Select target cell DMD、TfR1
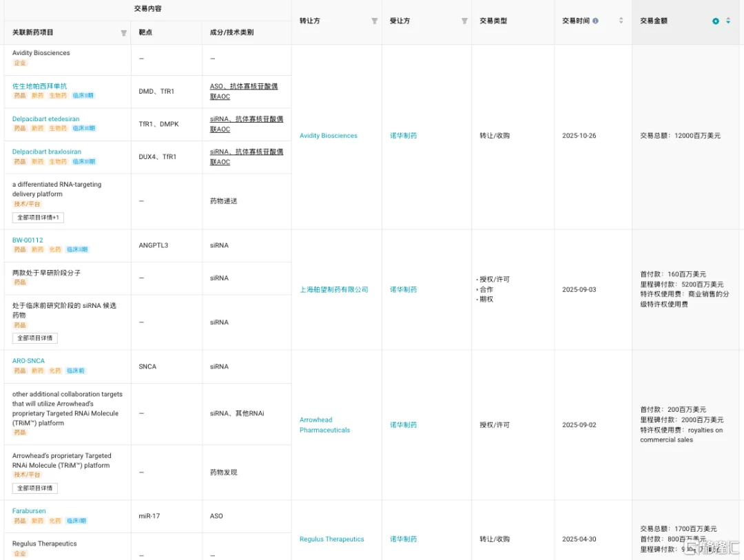Image resolution: width=744 pixels, height=560 pixels. 156,91
